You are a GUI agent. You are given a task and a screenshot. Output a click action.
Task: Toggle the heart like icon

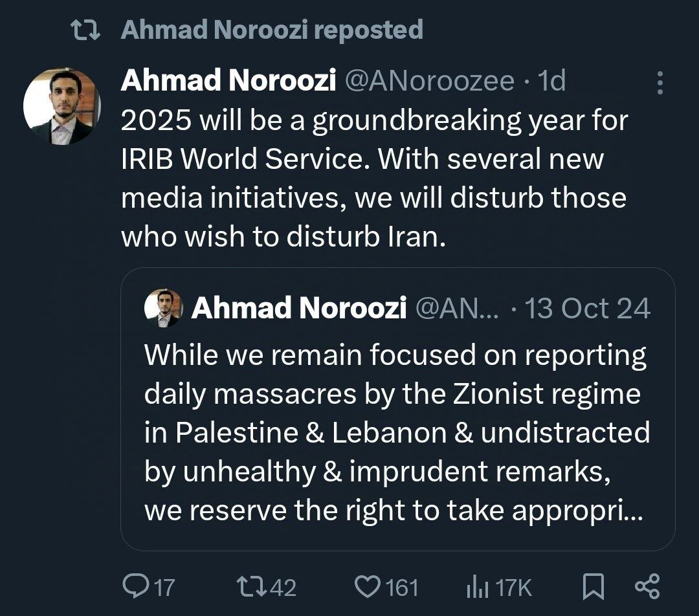pos(368,587)
